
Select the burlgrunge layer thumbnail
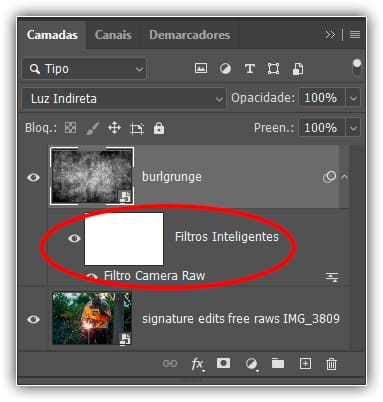pos(92,176)
